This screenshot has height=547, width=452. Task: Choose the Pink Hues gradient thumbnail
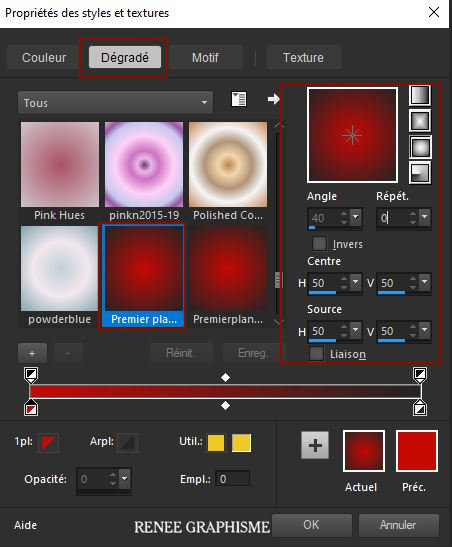tap(60, 164)
